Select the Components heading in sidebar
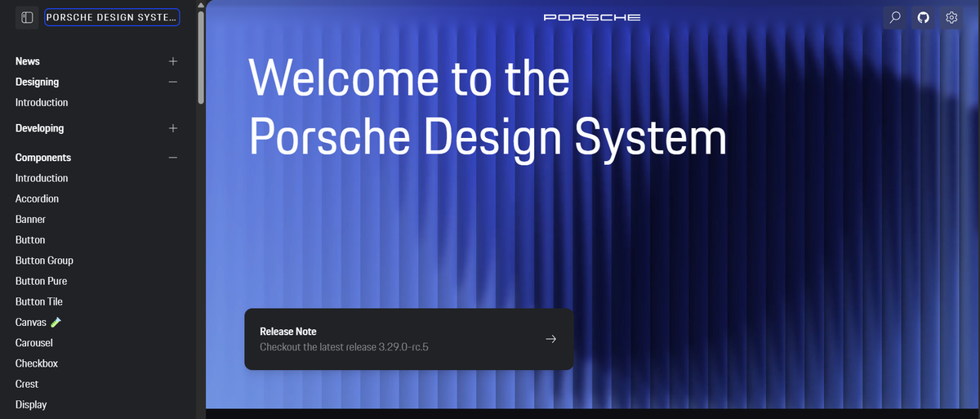 tap(43, 158)
